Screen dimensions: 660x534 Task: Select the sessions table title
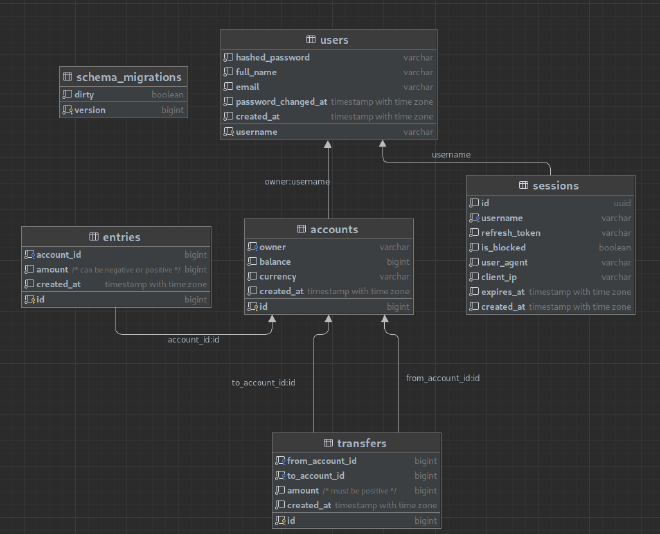point(556,186)
